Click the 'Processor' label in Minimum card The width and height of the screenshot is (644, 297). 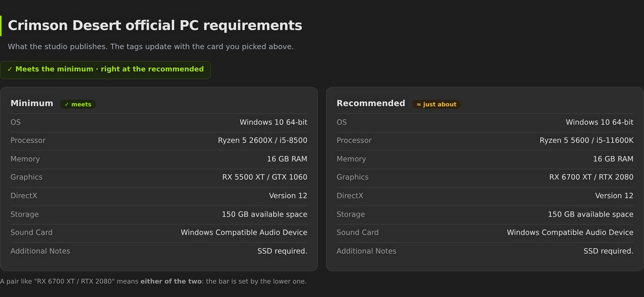click(x=28, y=140)
